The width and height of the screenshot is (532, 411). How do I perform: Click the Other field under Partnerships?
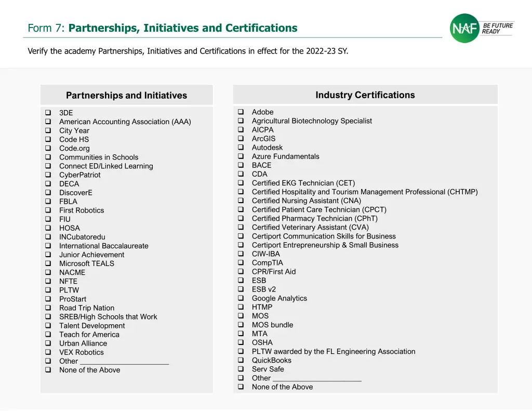(x=125, y=361)
